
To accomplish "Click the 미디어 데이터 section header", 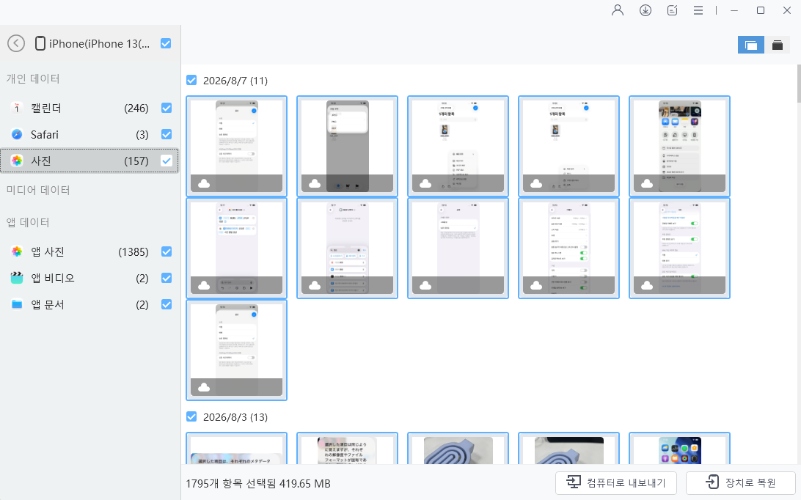I will (x=38, y=190).
